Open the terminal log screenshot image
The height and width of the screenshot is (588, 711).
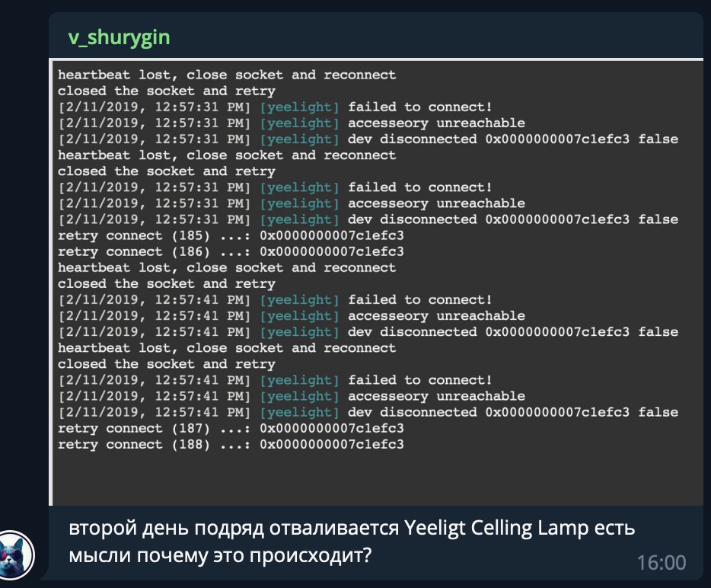376,282
